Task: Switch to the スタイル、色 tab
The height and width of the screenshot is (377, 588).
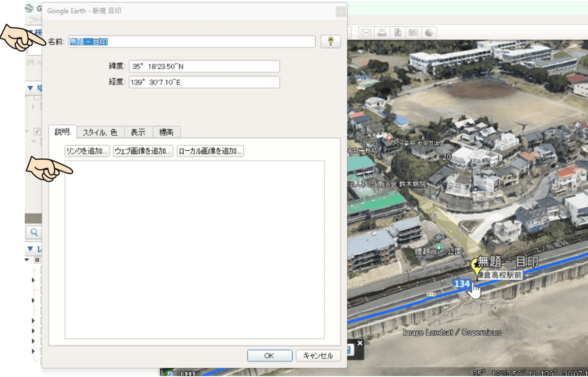Action: [x=100, y=132]
